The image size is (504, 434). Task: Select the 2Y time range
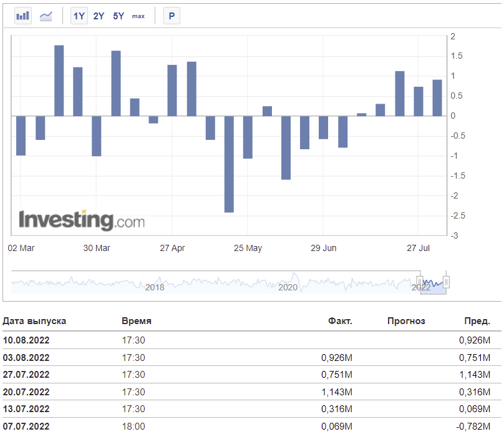(99, 16)
